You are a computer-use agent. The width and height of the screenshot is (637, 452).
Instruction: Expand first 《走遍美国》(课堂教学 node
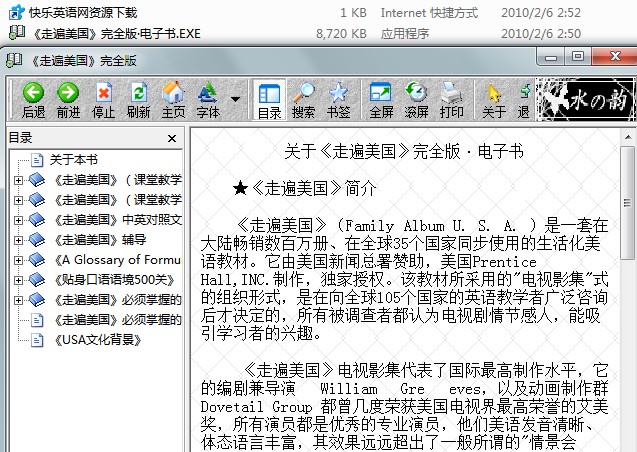coord(18,180)
